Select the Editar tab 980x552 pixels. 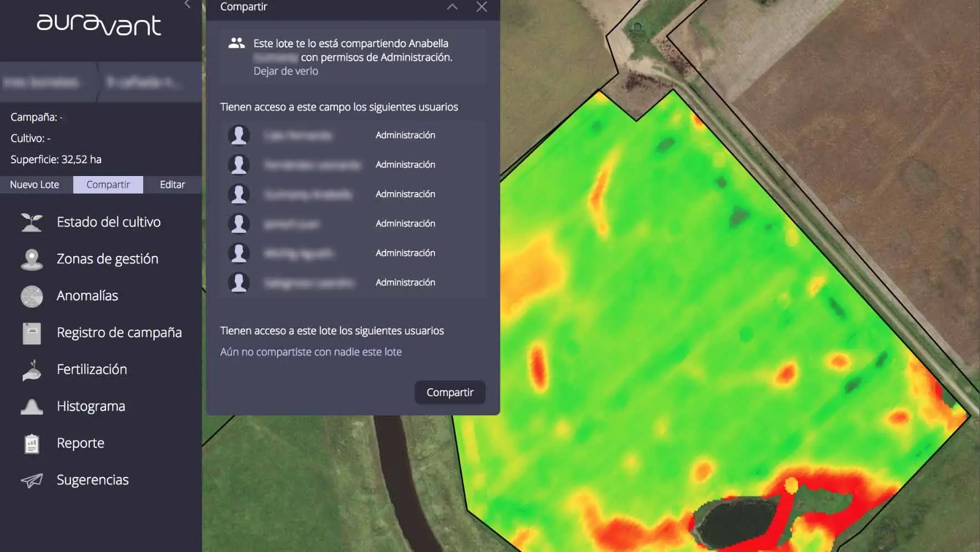pyautogui.click(x=173, y=184)
